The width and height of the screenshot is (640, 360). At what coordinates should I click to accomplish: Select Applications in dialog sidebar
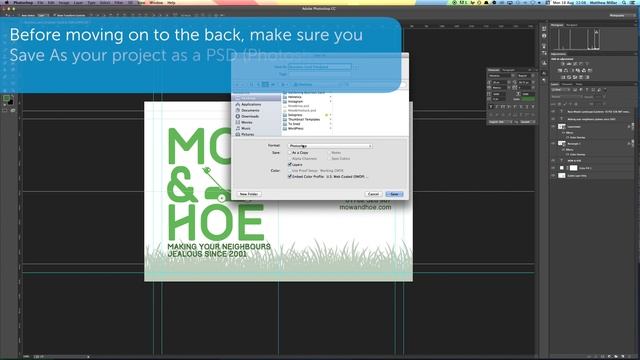coord(251,104)
